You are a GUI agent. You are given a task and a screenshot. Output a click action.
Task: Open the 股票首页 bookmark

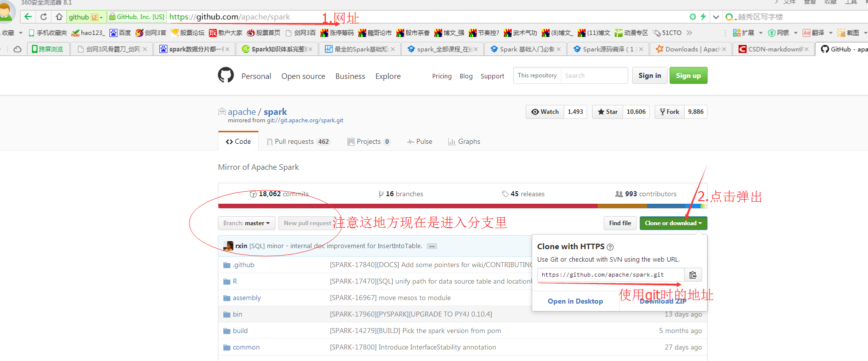[x=263, y=32]
